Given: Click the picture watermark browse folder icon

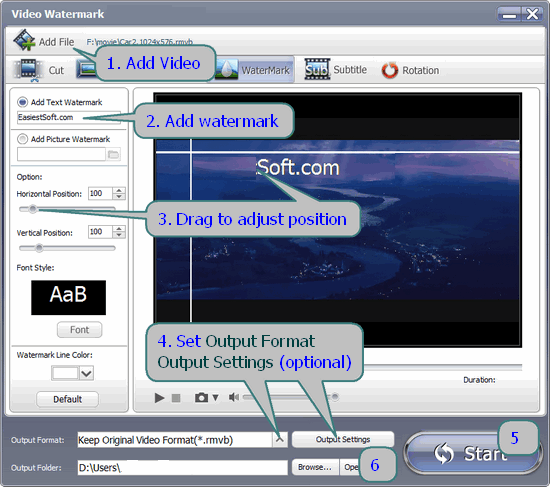Looking at the screenshot, I should [x=113, y=154].
